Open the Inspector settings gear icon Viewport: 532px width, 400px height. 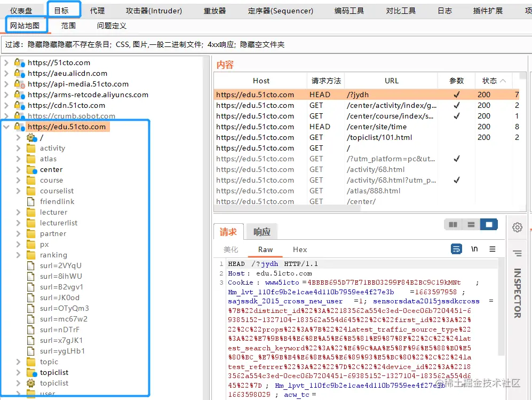[x=517, y=227]
